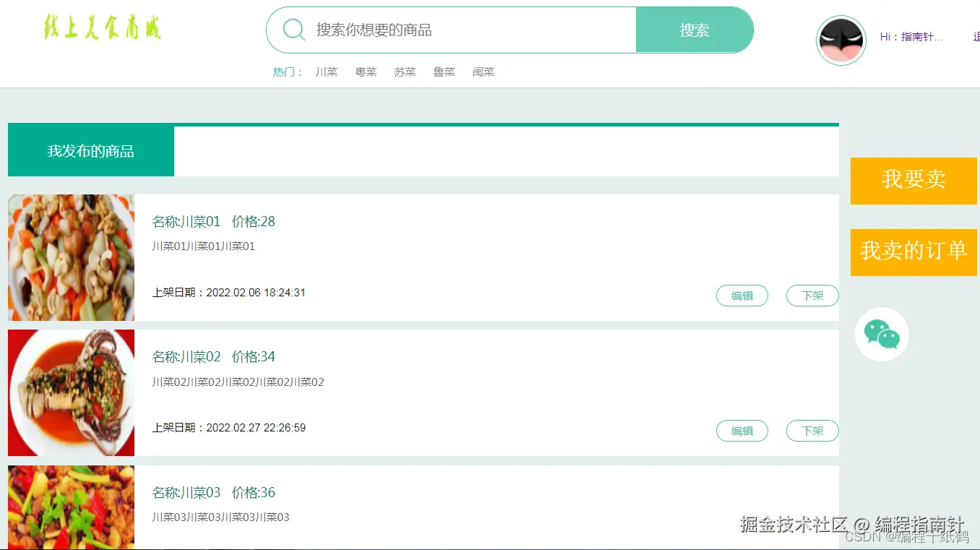Click 编辑 for product 川菜02

click(x=742, y=431)
